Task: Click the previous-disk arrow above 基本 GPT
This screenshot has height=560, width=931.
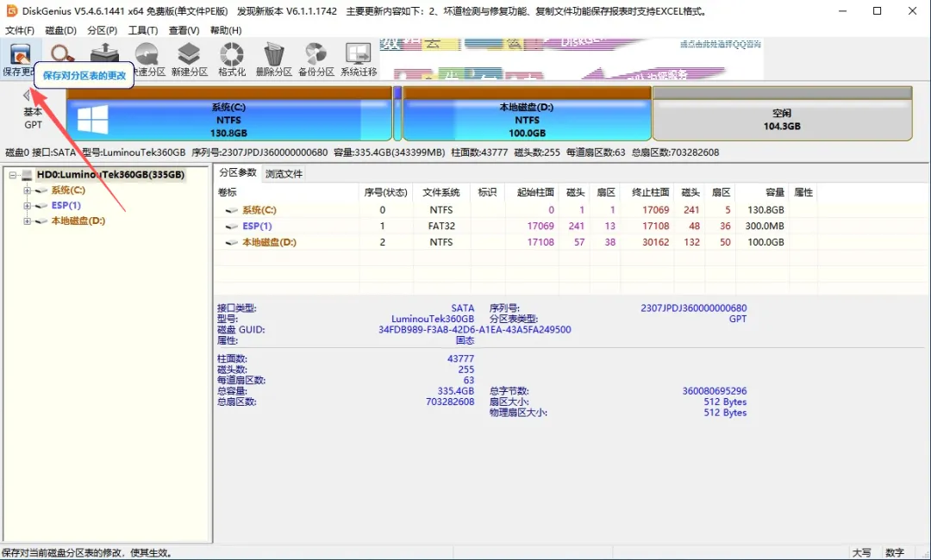Action: point(26,96)
